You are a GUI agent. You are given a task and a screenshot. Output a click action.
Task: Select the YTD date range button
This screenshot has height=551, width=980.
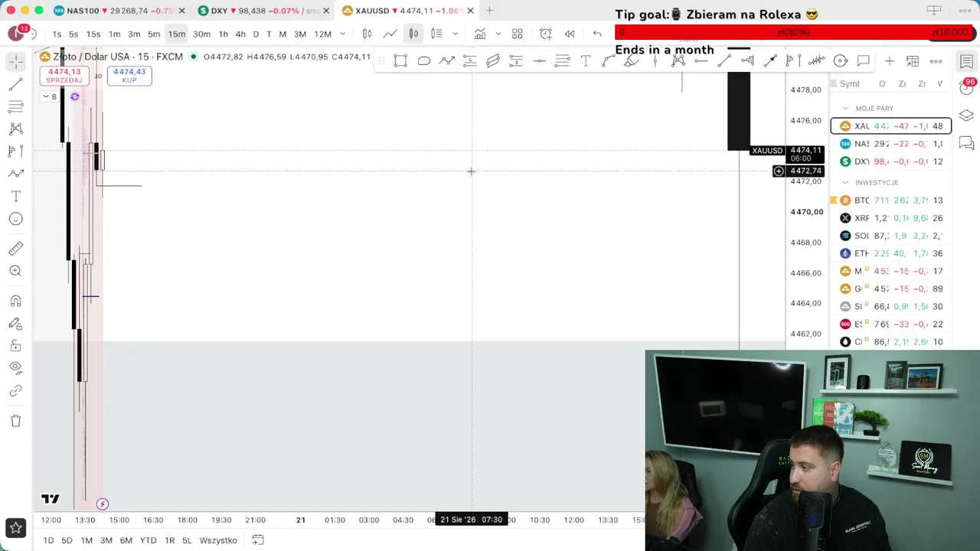(x=148, y=540)
